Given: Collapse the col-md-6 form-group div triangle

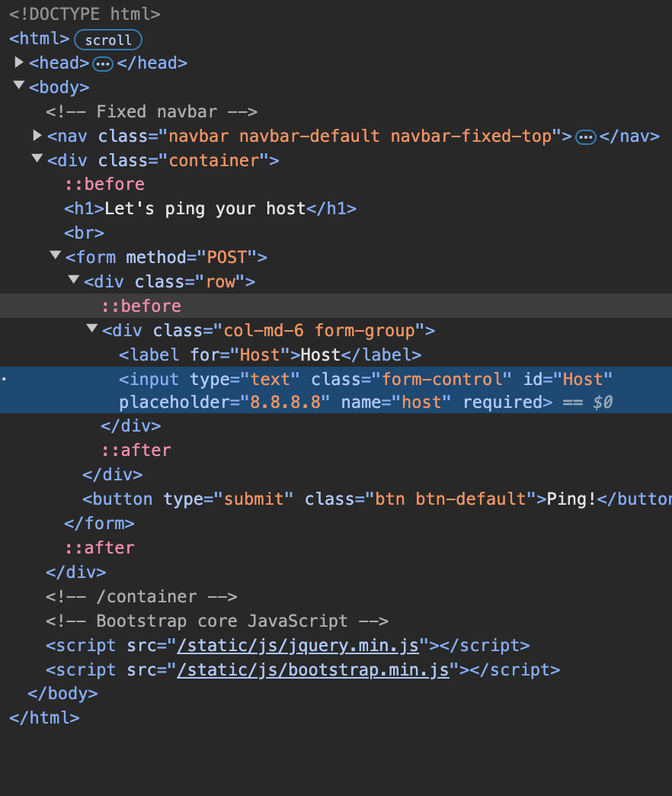Looking at the screenshot, I should coord(91,329).
